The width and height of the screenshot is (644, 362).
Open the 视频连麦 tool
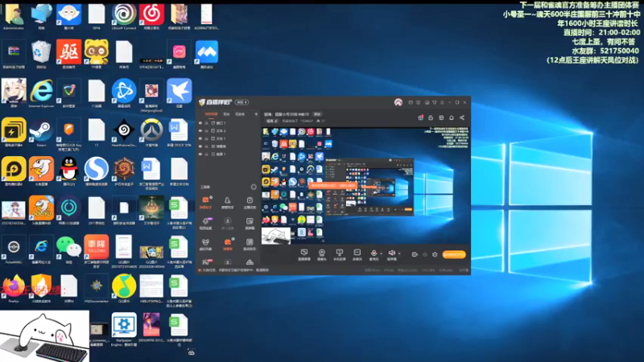[x=205, y=224]
